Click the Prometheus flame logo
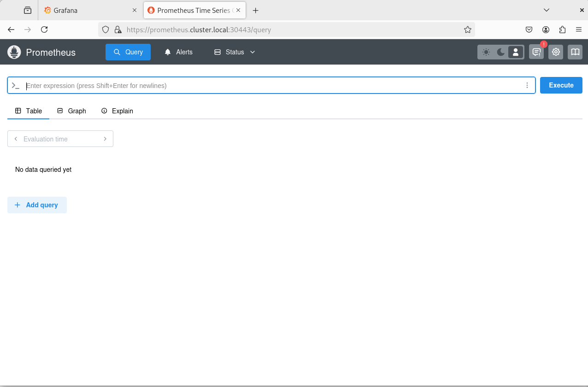The image size is (588, 387). (x=14, y=52)
